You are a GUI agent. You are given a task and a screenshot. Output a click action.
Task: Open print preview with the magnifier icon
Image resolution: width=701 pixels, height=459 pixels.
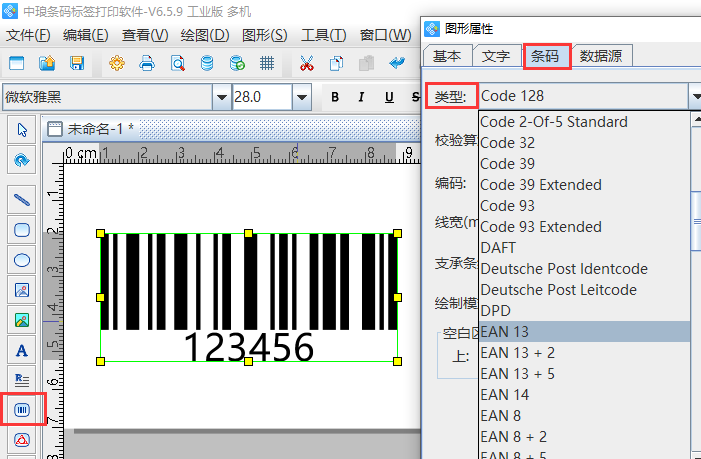pyautogui.click(x=177, y=64)
